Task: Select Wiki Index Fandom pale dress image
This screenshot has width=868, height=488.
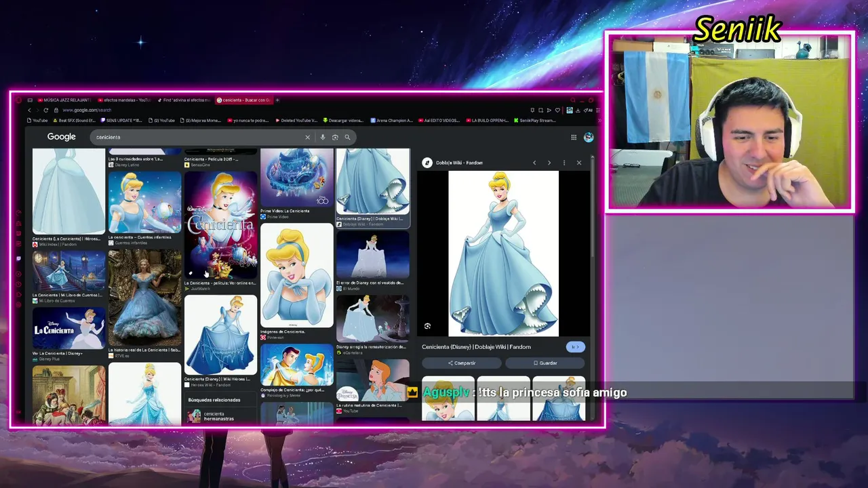Action: coord(68,192)
